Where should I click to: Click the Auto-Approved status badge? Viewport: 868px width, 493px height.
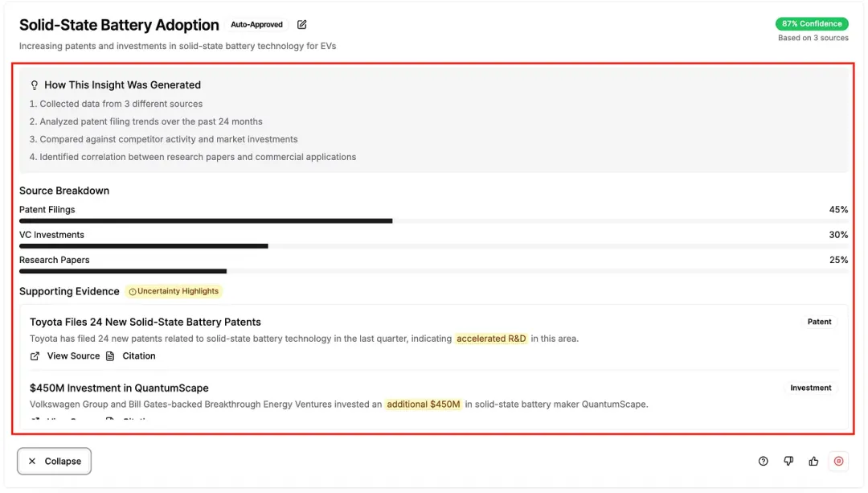coord(256,25)
